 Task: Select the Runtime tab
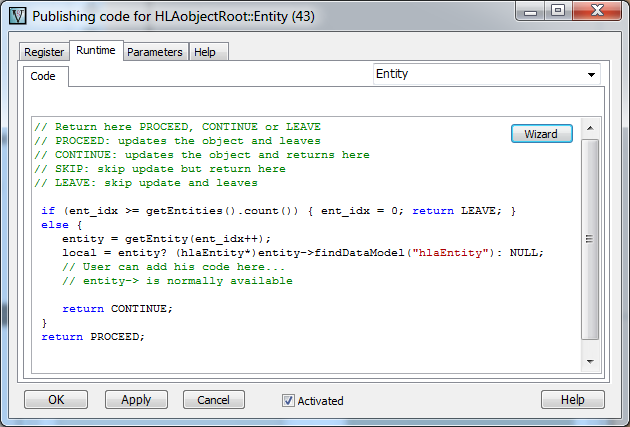click(96, 51)
